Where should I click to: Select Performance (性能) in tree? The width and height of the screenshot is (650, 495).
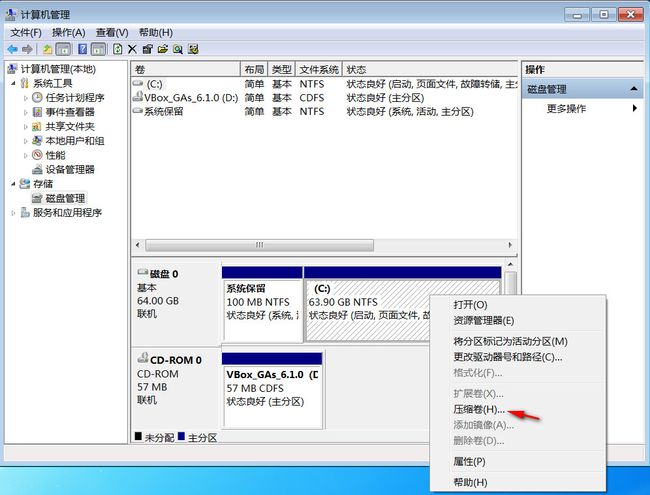[x=55, y=155]
